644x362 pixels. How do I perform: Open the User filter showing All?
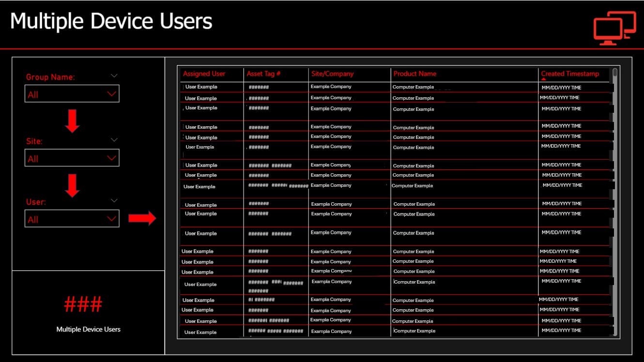click(72, 218)
